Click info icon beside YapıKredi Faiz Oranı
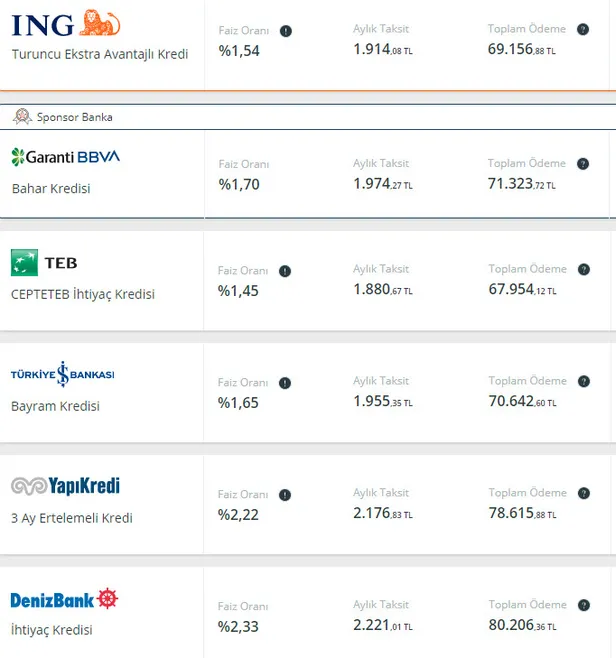 pyautogui.click(x=285, y=495)
